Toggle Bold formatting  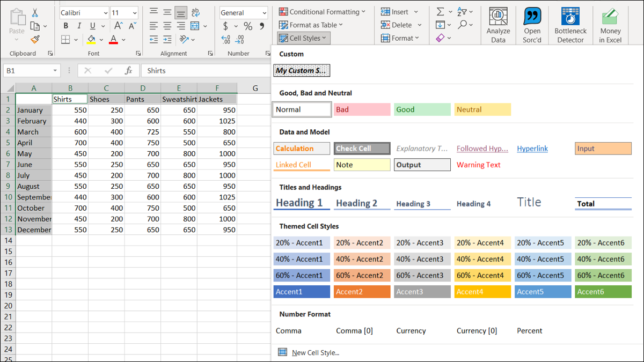click(x=66, y=26)
